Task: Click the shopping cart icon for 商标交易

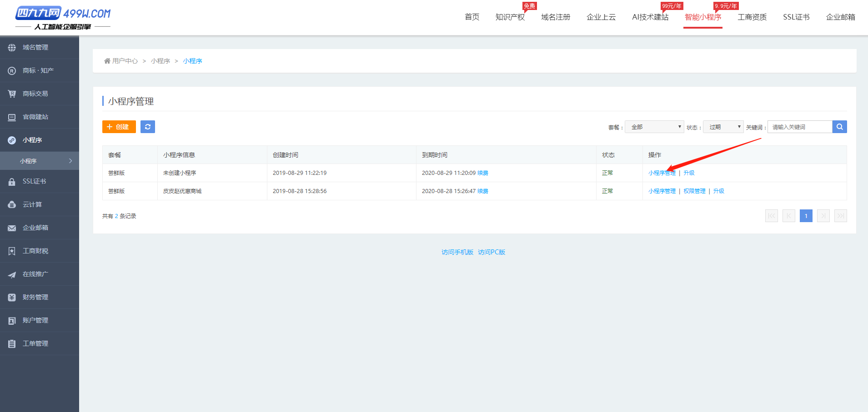Action: tap(12, 94)
